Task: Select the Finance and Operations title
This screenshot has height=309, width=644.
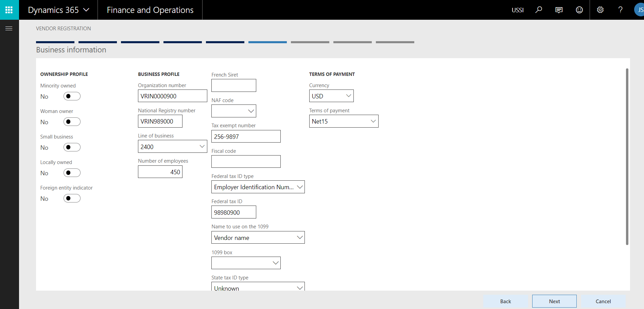Action: 150,10
